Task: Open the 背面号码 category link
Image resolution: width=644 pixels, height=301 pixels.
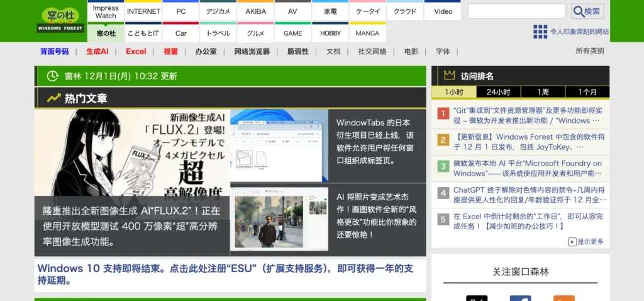Action: tap(55, 52)
